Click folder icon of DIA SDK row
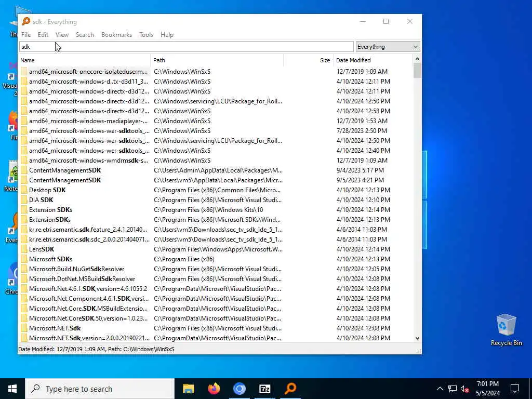532x399 pixels. tap(24, 200)
